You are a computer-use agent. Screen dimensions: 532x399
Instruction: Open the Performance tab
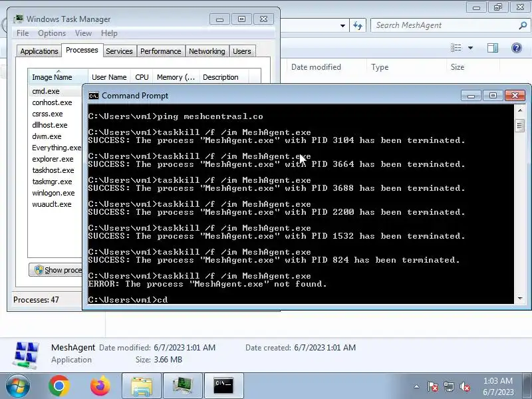click(161, 51)
